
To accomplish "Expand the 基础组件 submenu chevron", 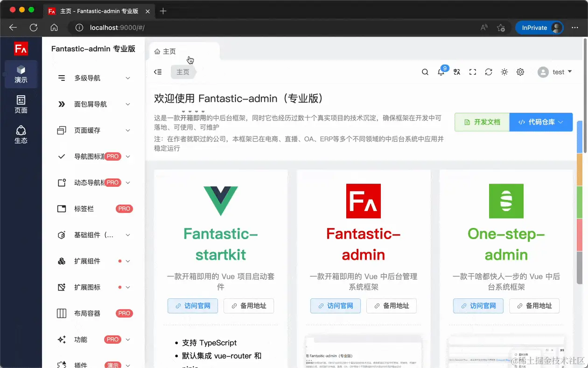I will pyautogui.click(x=128, y=235).
